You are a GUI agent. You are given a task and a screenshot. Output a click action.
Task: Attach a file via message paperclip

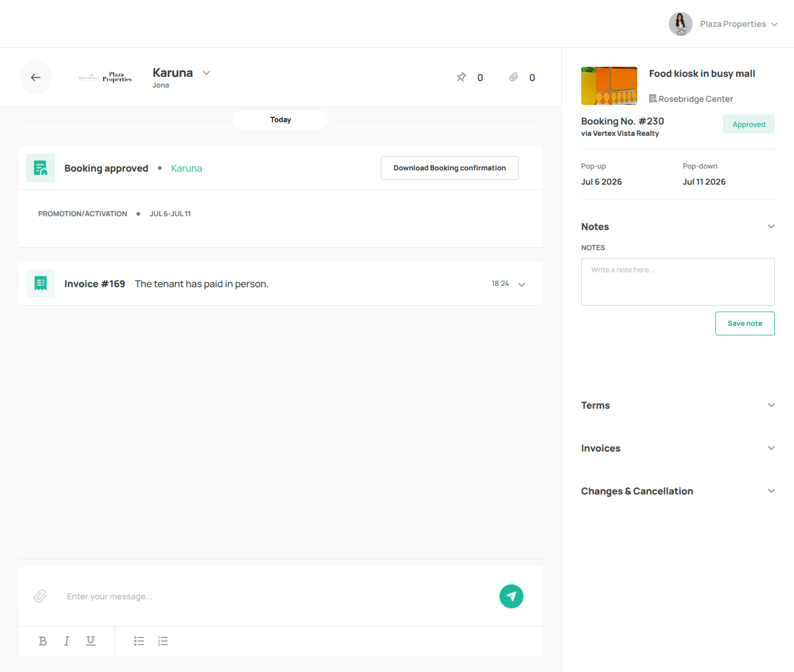point(41,596)
